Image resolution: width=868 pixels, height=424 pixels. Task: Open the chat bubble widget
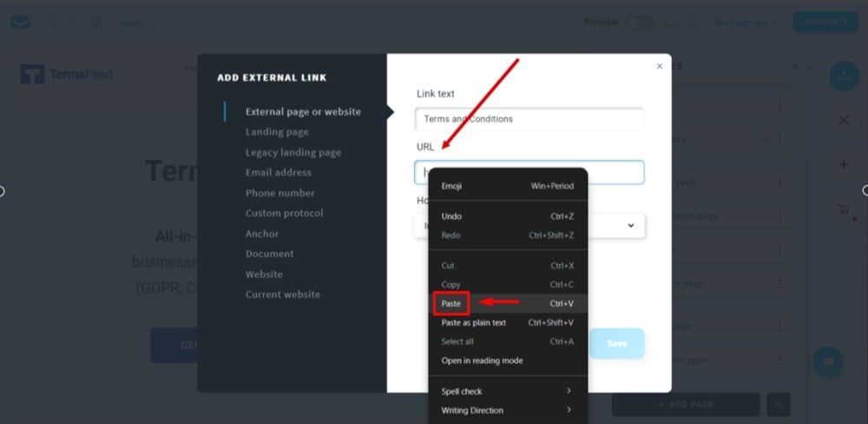tap(828, 362)
